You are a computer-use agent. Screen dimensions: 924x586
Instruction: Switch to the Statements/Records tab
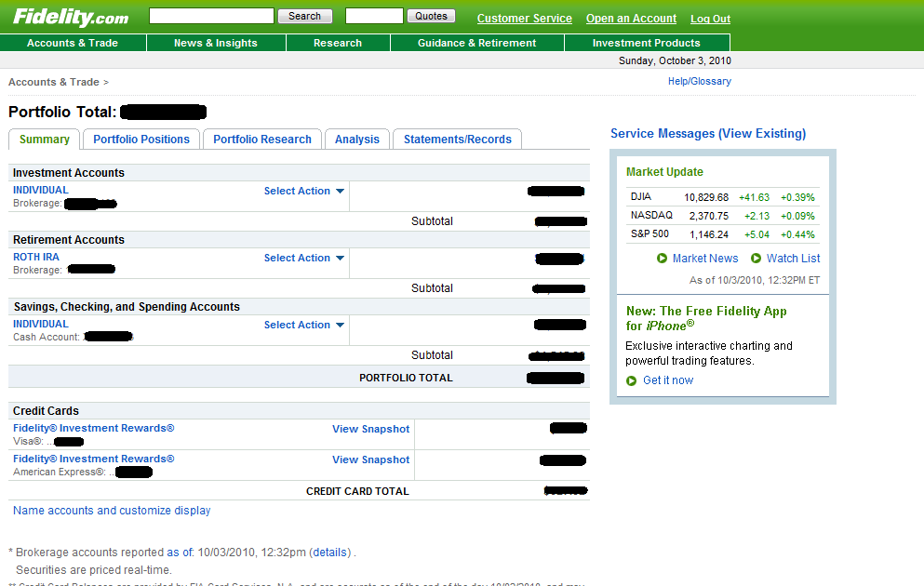point(457,140)
